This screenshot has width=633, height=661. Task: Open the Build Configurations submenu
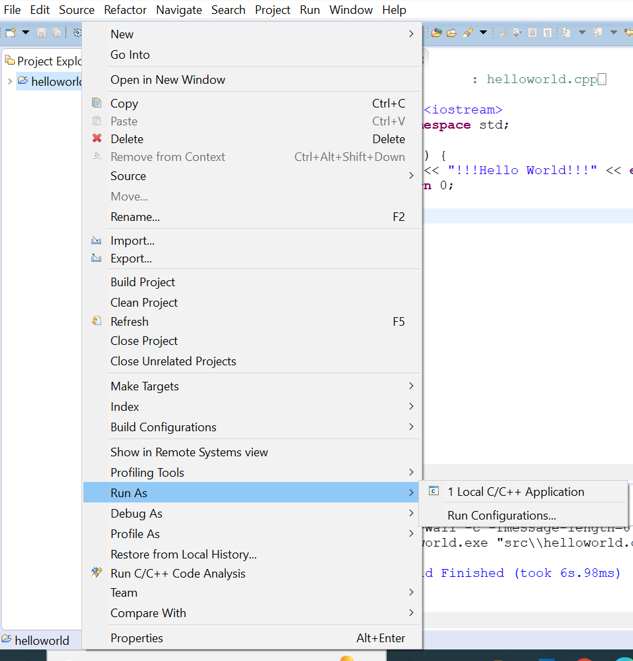click(x=410, y=427)
